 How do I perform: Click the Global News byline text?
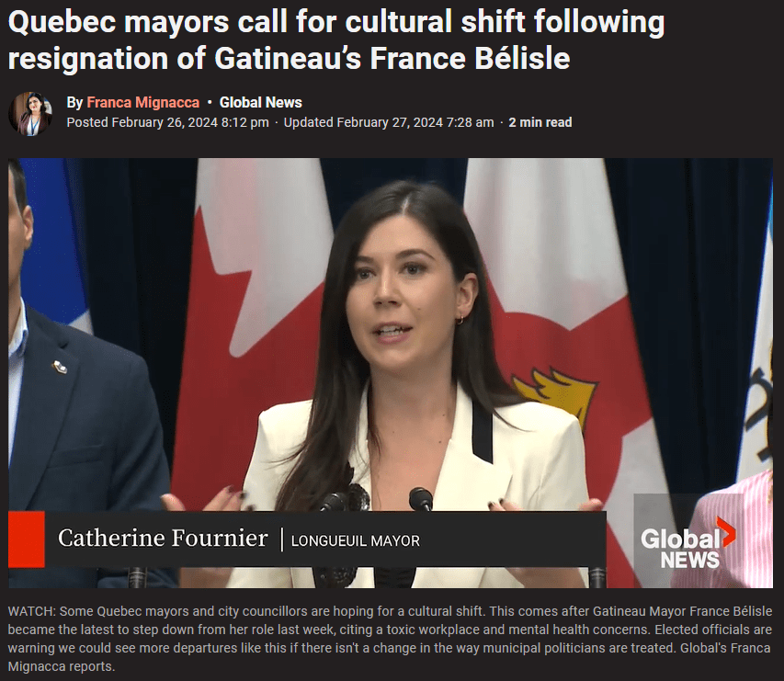tap(260, 103)
